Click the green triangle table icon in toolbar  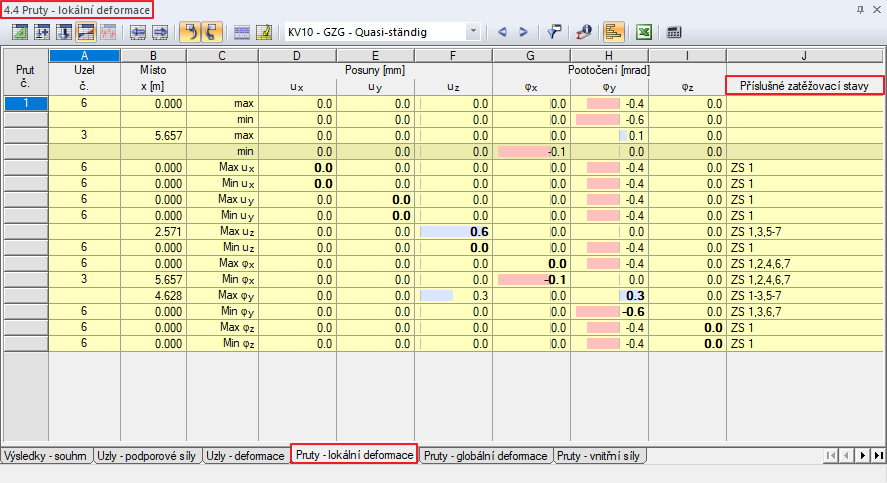20,32
